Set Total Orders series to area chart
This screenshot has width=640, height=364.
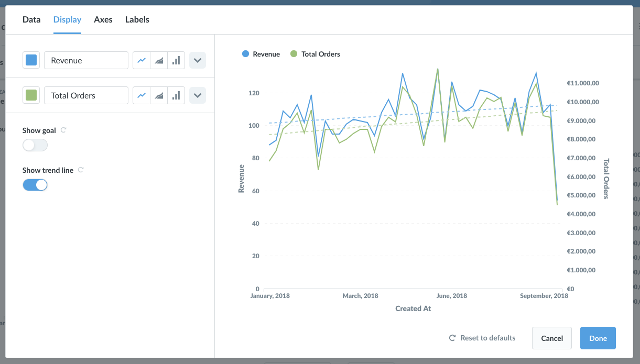click(x=159, y=95)
